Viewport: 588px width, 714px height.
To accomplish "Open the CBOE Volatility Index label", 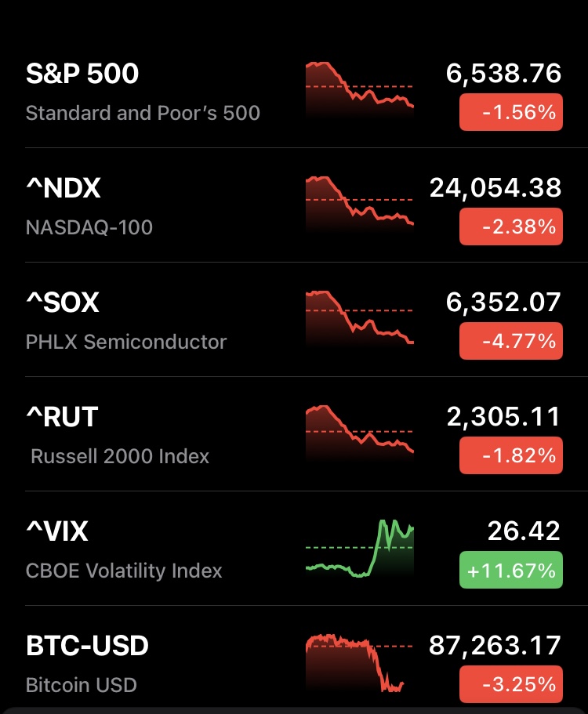I will click(x=124, y=571).
